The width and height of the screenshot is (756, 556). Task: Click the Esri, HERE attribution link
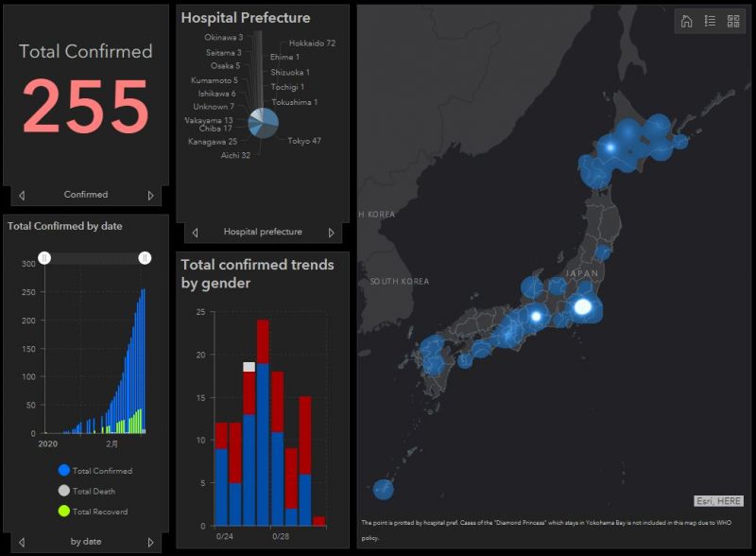click(x=718, y=501)
